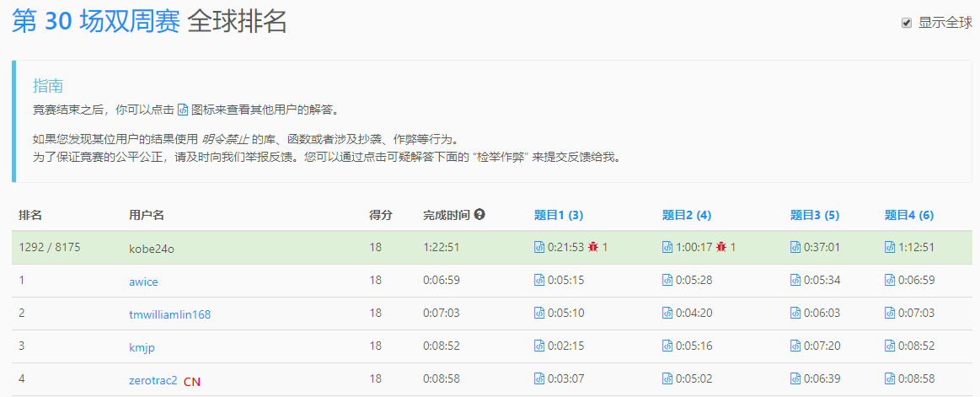The width and height of the screenshot is (980, 397).
Task: Click tmwilliamlin168's finish time 0:07:03
Action: (x=442, y=313)
